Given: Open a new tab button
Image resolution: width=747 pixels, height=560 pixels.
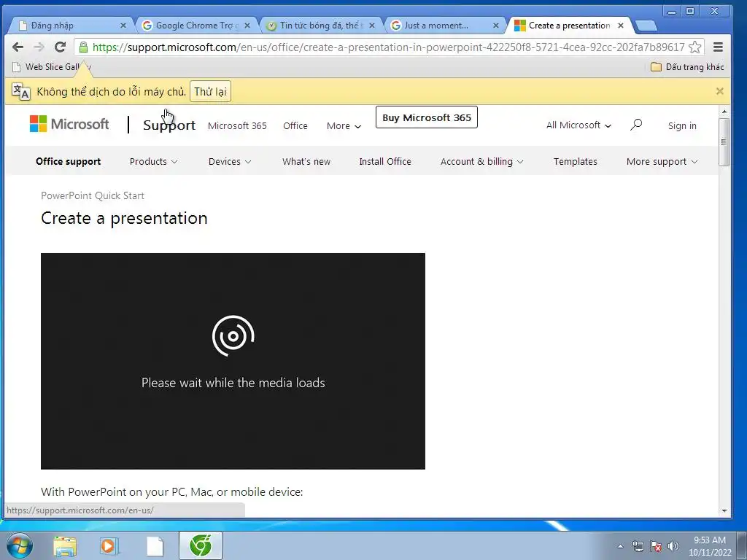Looking at the screenshot, I should point(646,26).
